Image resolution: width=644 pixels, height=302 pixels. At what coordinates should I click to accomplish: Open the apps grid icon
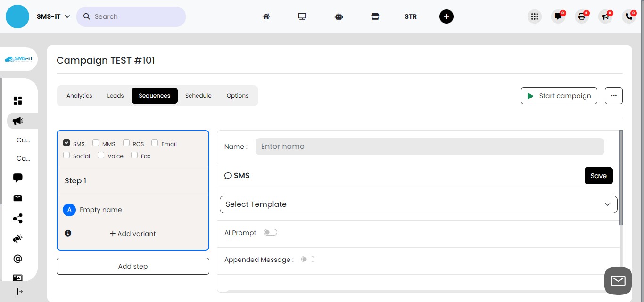[534, 16]
